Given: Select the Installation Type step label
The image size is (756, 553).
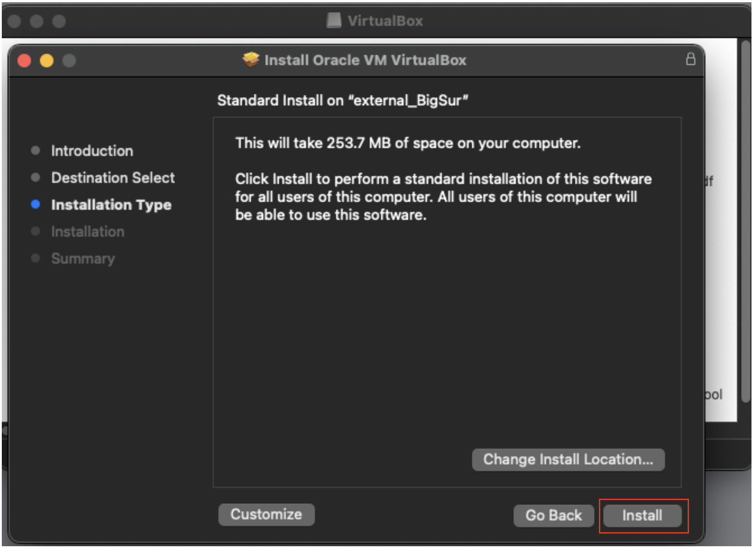Looking at the screenshot, I should click(111, 205).
